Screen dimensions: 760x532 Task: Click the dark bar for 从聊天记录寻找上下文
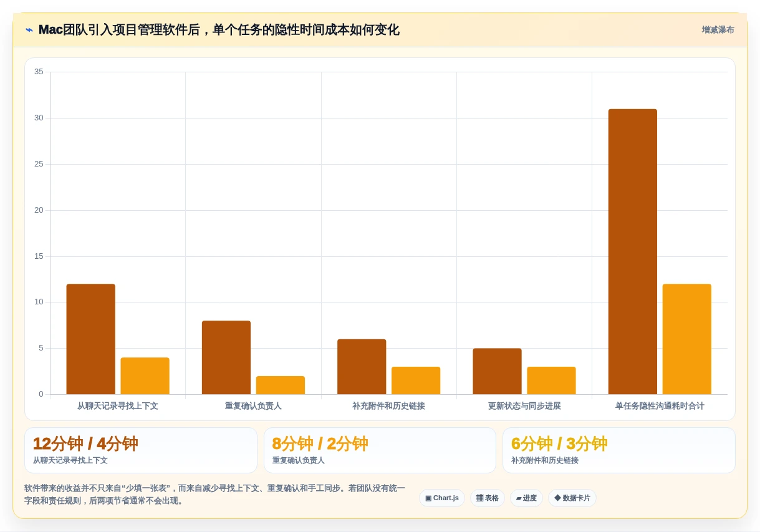pos(91,339)
